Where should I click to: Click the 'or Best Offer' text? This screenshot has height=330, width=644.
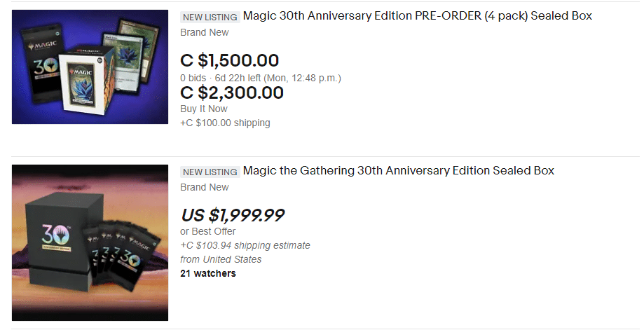click(x=207, y=231)
